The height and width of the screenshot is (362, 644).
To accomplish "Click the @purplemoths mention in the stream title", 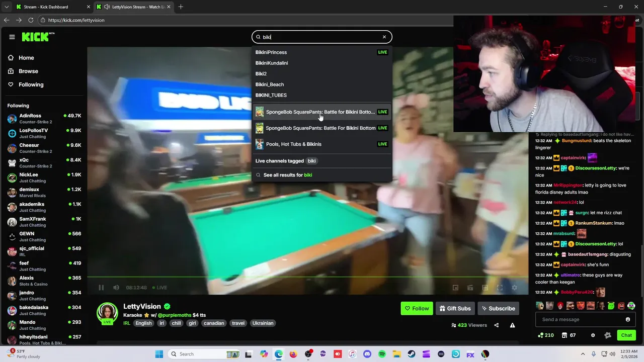I will tap(175, 315).
